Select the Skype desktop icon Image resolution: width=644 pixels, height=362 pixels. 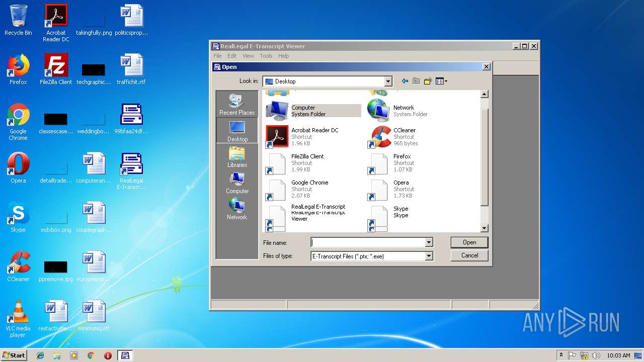pyautogui.click(x=18, y=217)
